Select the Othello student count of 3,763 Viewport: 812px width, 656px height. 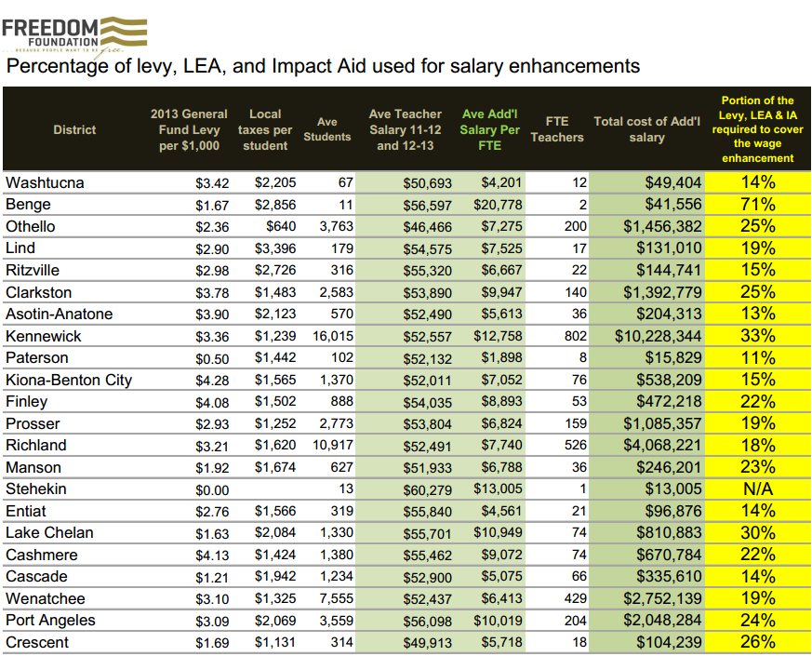tap(335, 226)
